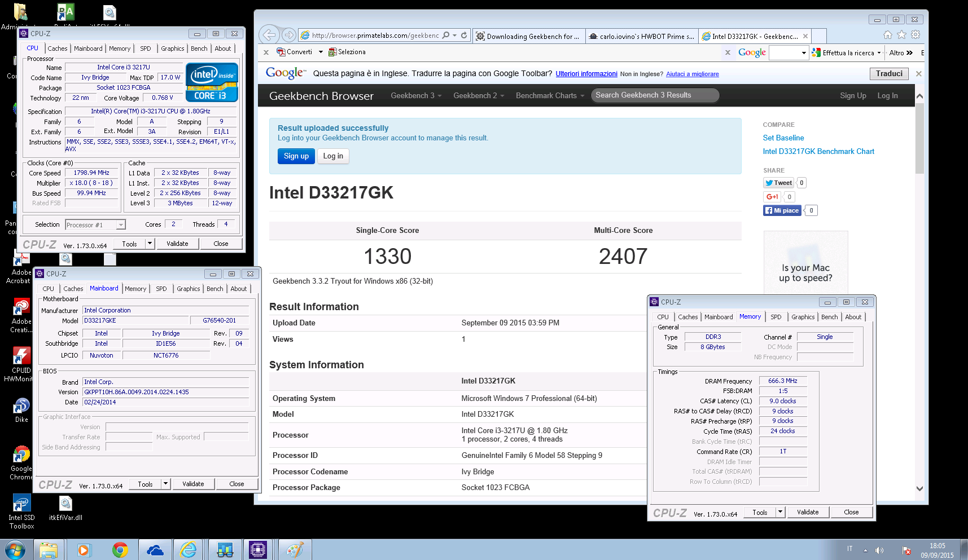Click the browser address bar URL
Viewport: 968px width, 560px height.
375,35
